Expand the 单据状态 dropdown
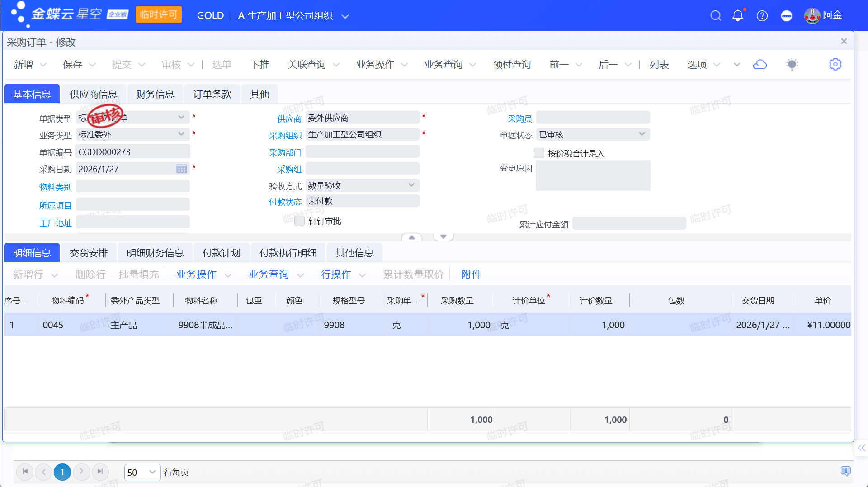The image size is (868, 487). click(x=642, y=134)
